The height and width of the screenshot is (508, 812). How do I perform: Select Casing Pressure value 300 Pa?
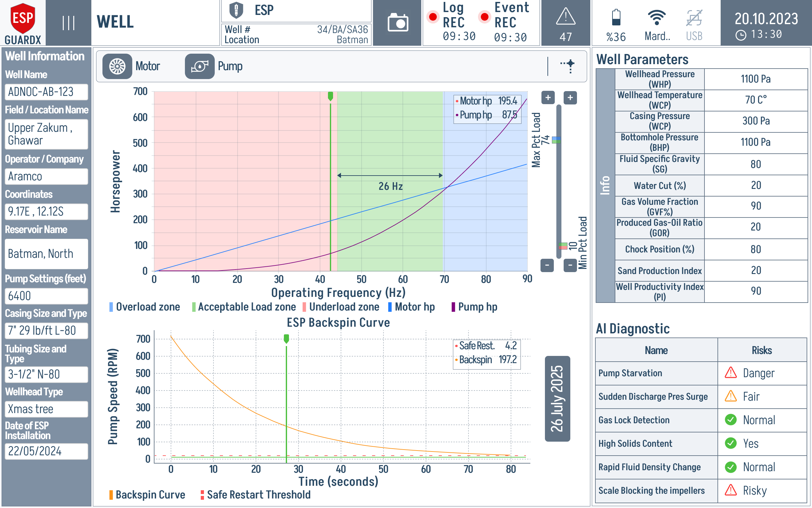756,121
